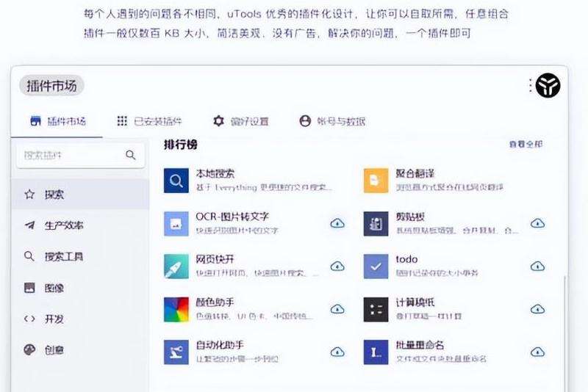Open the OCR-图片转文字 plugin title
The height and width of the screenshot is (392, 588).
232,217
